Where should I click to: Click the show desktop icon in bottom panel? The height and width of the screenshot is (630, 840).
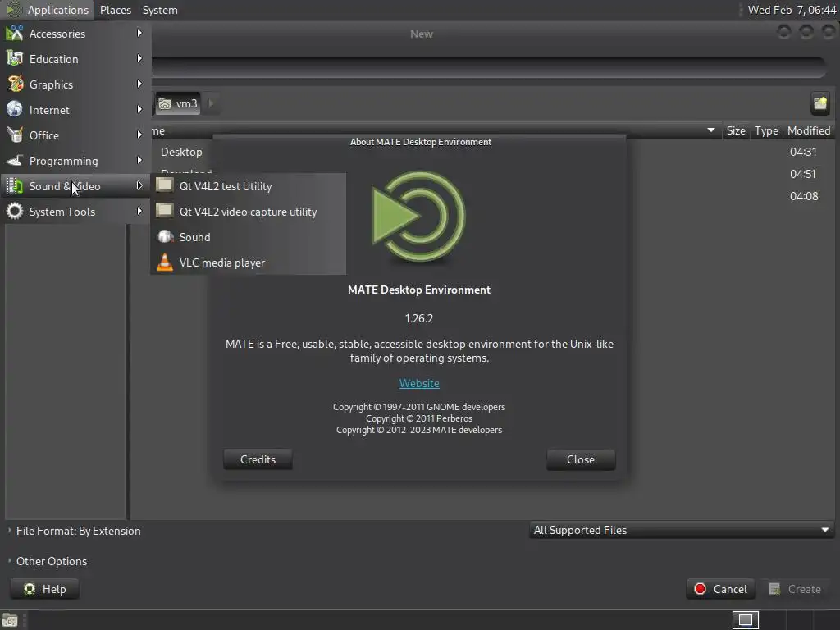[x=10, y=620]
